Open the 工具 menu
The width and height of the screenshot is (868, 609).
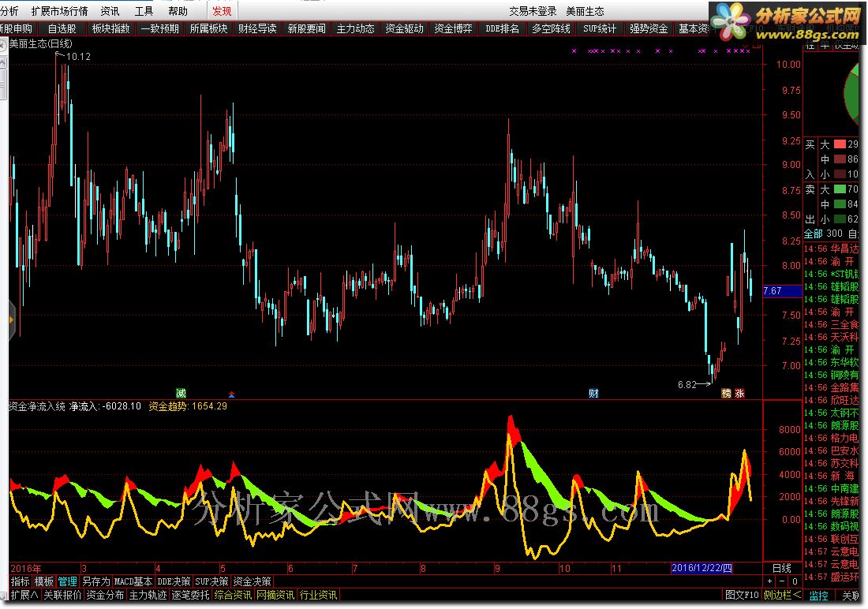[x=144, y=11]
